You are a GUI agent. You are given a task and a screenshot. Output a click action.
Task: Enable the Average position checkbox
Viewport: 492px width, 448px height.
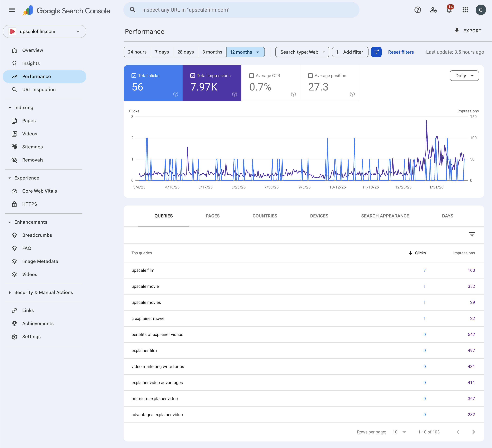[310, 76]
